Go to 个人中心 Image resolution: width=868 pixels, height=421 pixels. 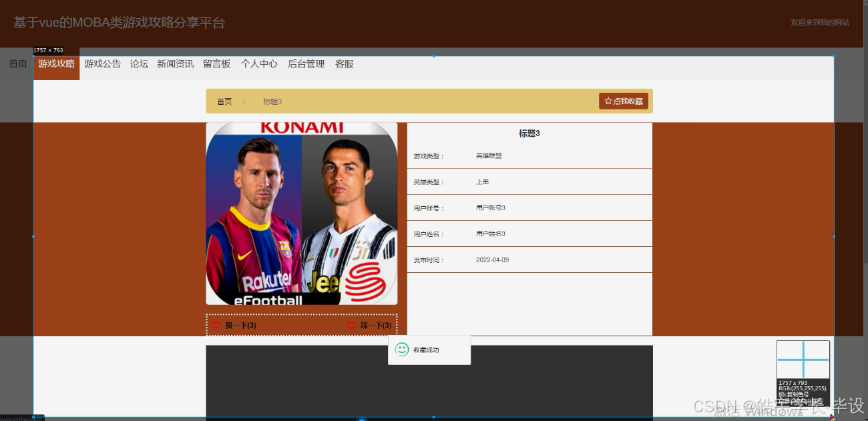click(x=259, y=64)
